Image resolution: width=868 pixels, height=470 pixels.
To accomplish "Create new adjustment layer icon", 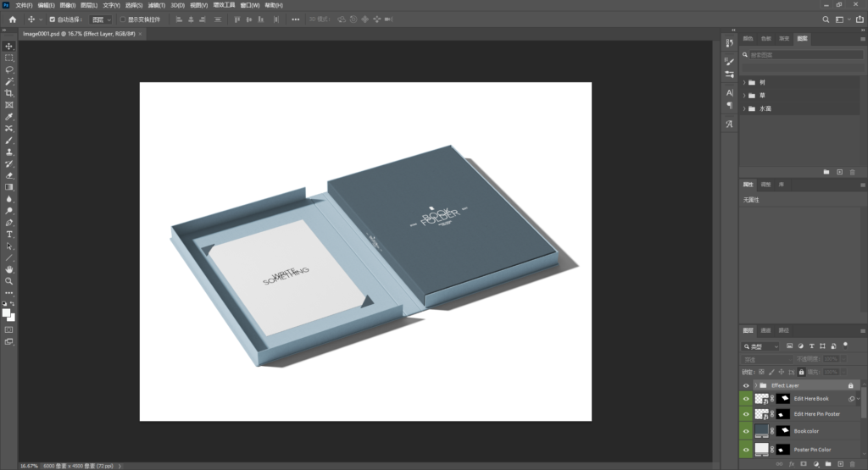I will pos(816,464).
